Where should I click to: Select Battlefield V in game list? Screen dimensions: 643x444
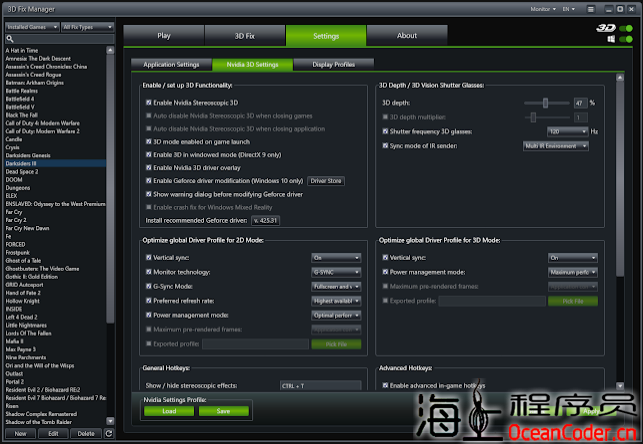pyautogui.click(x=55, y=107)
